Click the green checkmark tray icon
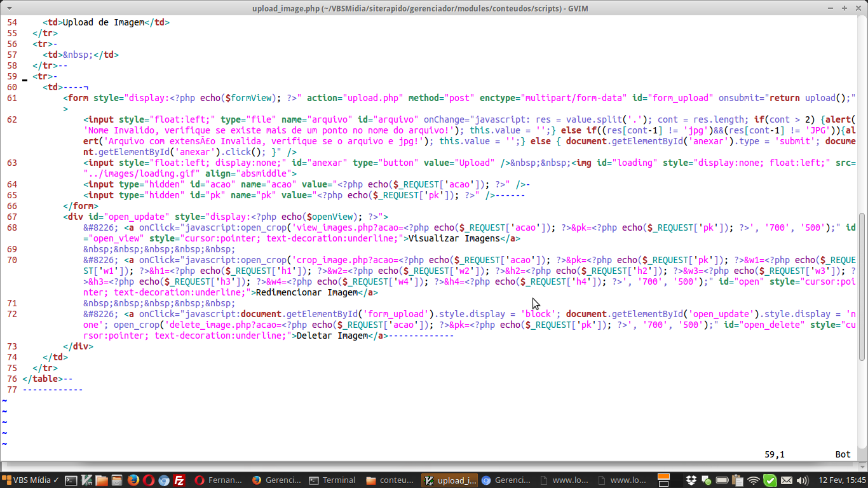The image size is (868, 488). click(770, 480)
